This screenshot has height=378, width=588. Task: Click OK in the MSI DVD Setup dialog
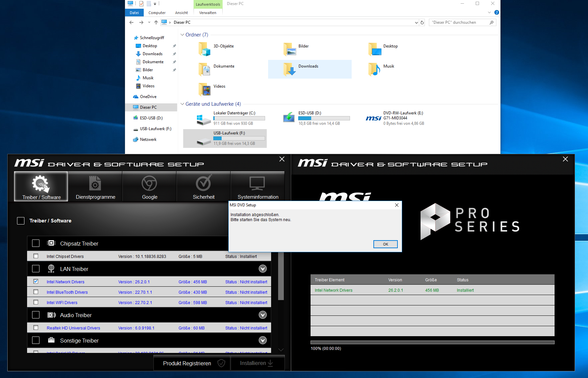click(385, 244)
